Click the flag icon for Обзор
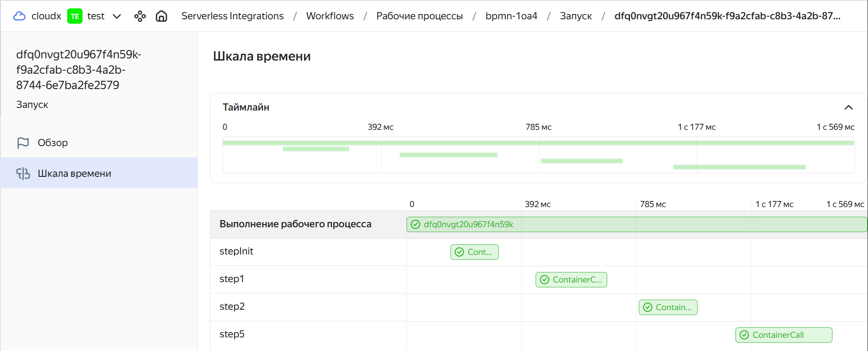The image size is (868, 351). pyautogui.click(x=23, y=143)
